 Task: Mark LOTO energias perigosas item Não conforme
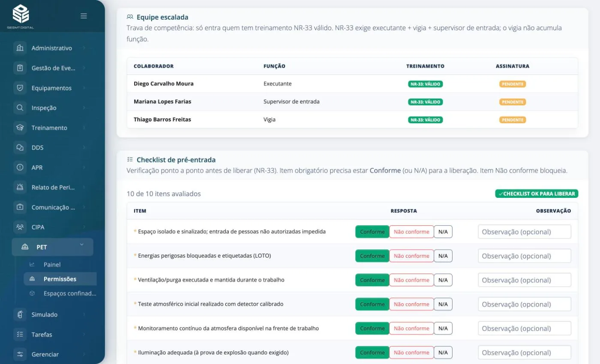[411, 256]
